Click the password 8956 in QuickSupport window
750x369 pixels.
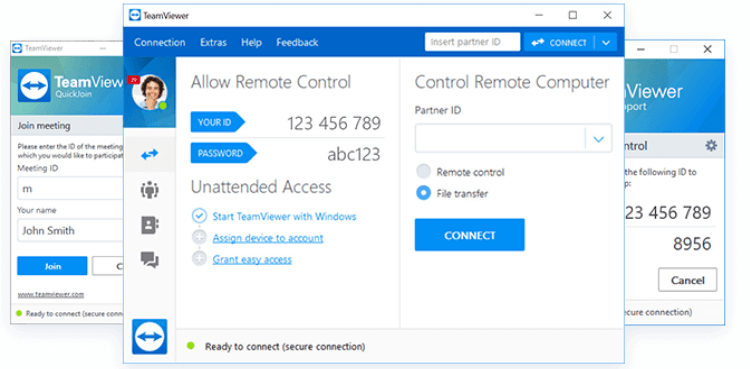pyautogui.click(x=692, y=244)
